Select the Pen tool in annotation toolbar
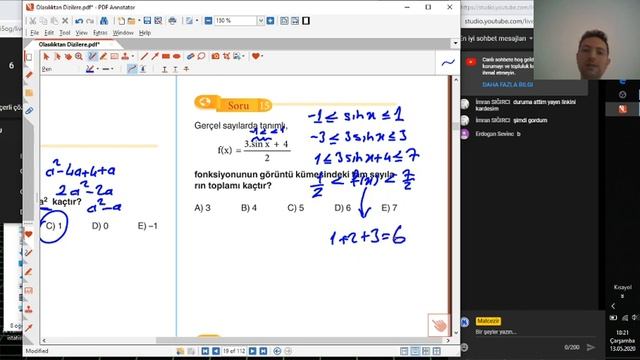The width and height of the screenshot is (640, 360). [x=92, y=56]
